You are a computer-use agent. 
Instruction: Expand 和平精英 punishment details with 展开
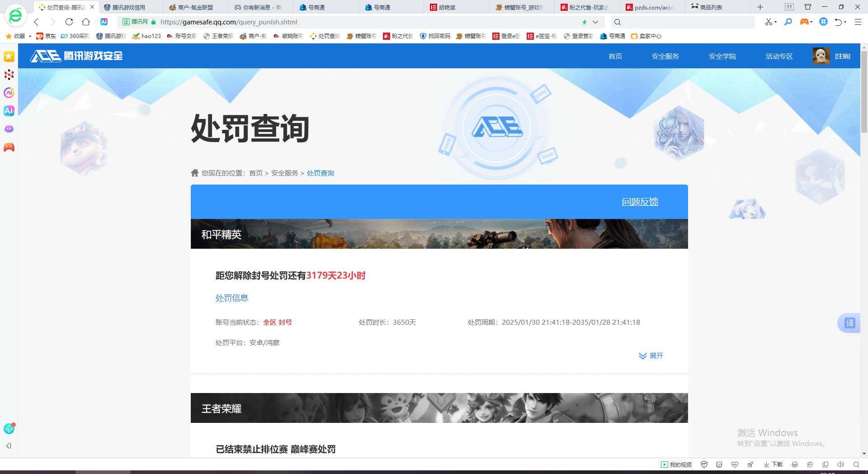[651, 355]
